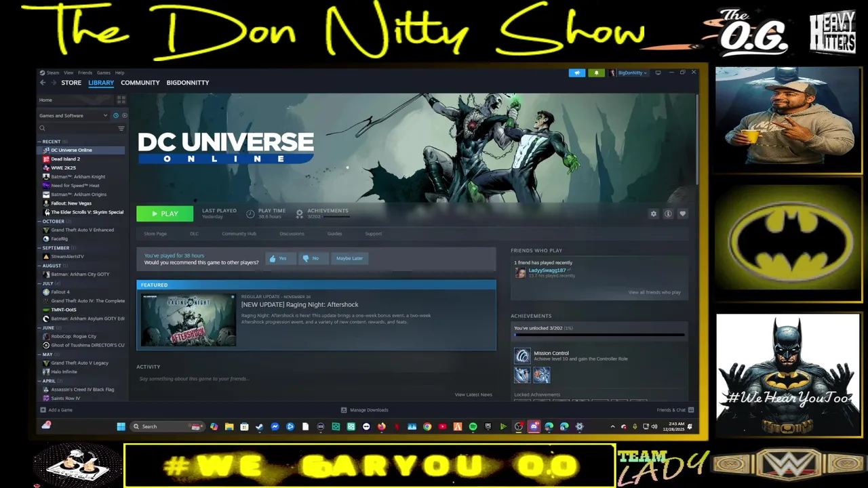Screen dimensions: 868x488
Task: Click the Add a Game plus icon
Action: click(x=43, y=410)
